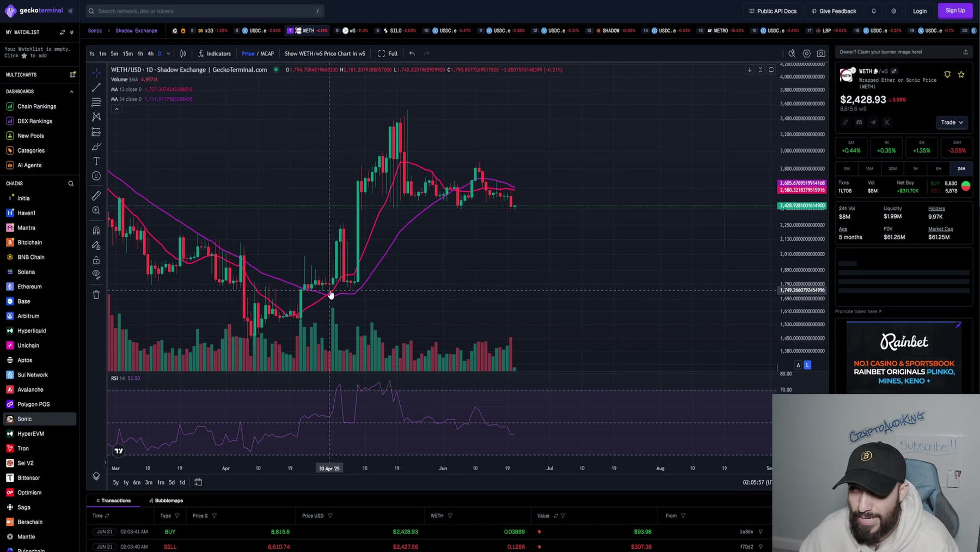Take a chart snapshot with camera icon

[x=820, y=53]
